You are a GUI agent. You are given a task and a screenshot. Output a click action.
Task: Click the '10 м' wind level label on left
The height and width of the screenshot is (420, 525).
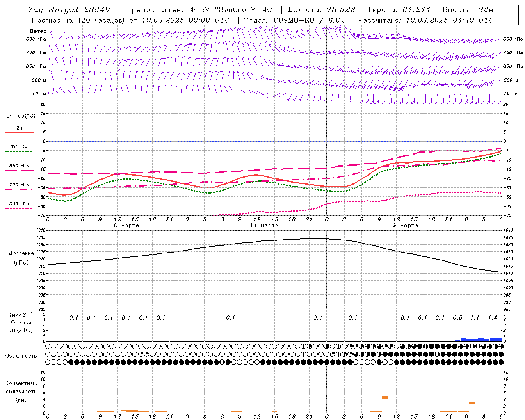tap(39, 94)
